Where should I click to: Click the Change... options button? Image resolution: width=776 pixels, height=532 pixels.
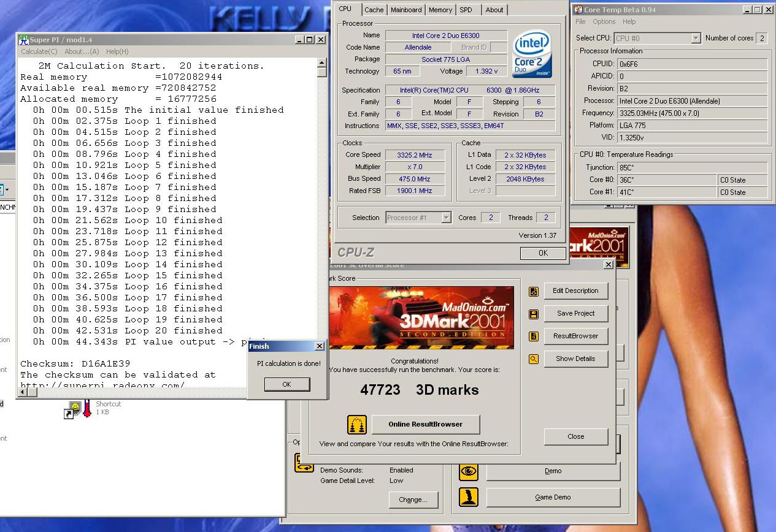point(413,500)
